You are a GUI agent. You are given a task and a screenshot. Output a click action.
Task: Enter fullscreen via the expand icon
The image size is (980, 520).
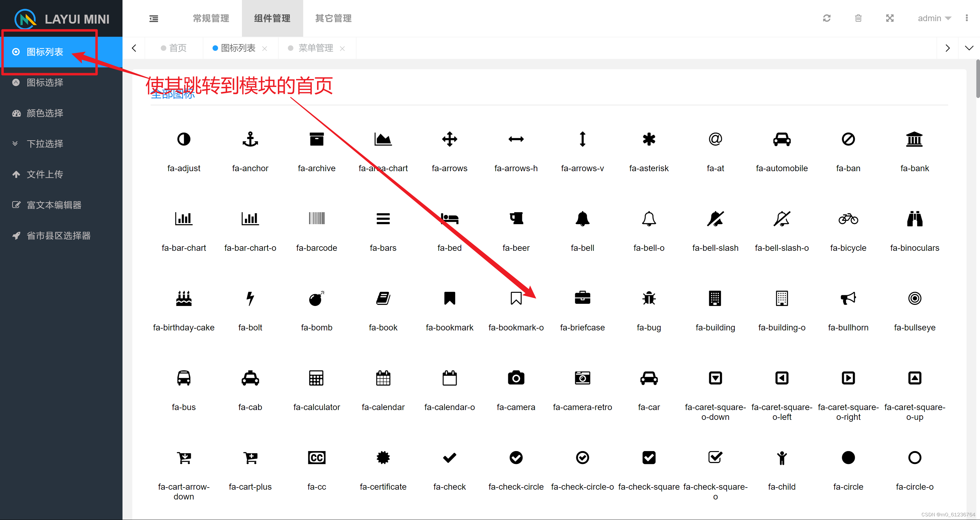(x=890, y=18)
